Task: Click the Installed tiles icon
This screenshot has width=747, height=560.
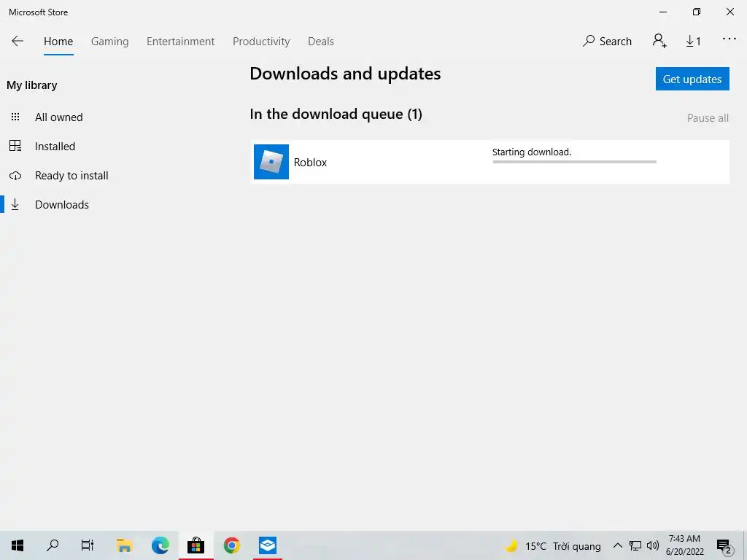Action: click(15, 146)
